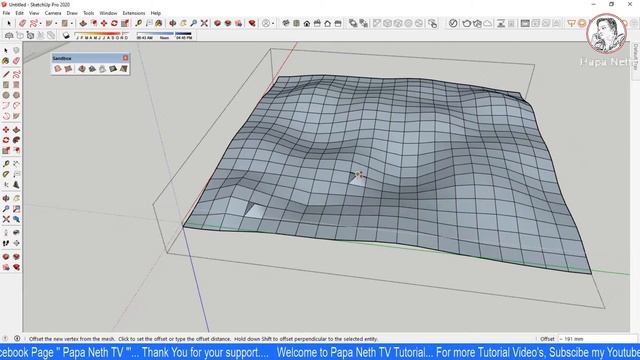Click the Offset measurement input field
This screenshot has height=360, width=640.
598,339
